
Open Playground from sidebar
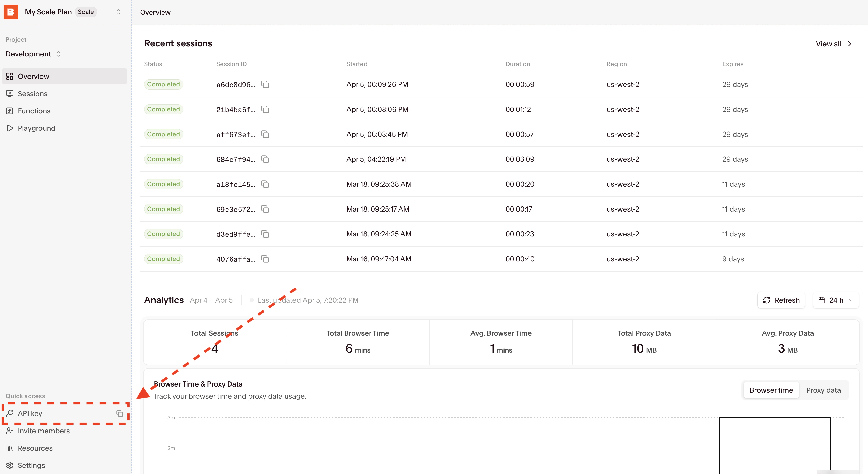coord(36,128)
